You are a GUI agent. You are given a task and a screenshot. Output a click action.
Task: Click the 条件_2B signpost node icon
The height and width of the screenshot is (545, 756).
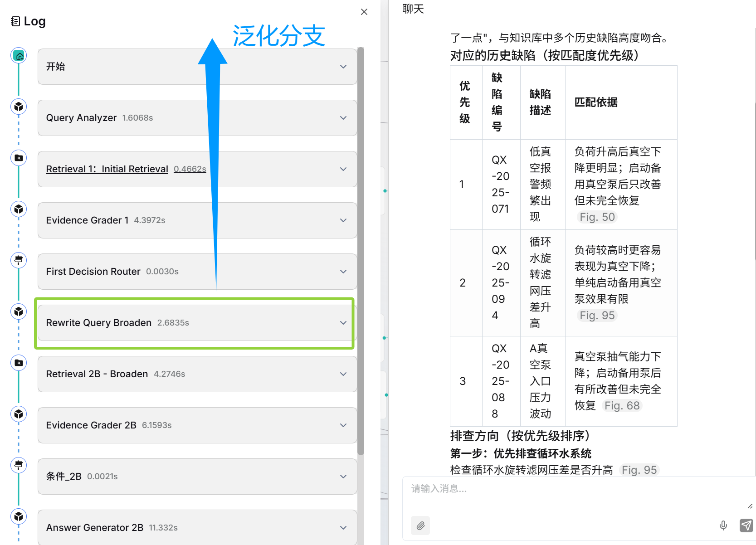click(19, 466)
